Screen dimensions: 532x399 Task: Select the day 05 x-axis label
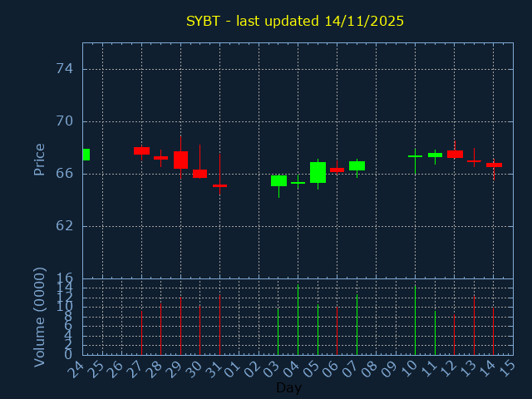pyautogui.click(x=310, y=369)
